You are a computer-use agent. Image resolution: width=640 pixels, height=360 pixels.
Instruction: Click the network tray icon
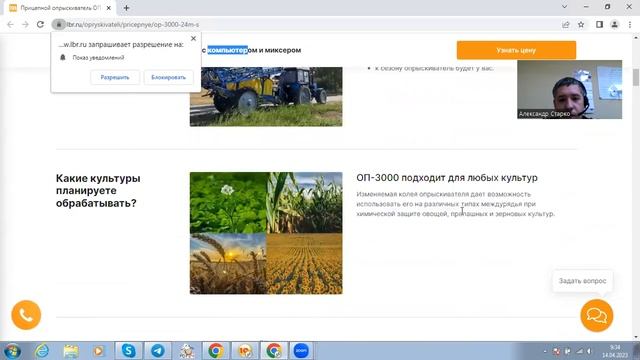tap(580, 351)
